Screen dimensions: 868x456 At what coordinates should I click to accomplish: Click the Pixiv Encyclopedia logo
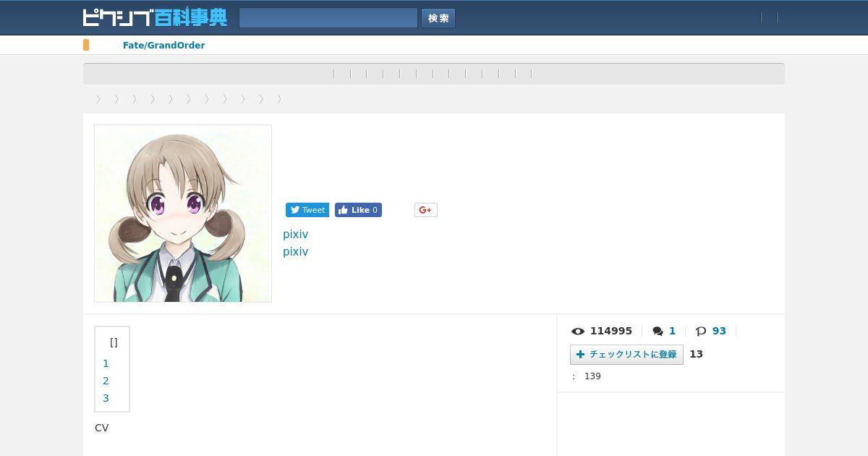(x=155, y=17)
